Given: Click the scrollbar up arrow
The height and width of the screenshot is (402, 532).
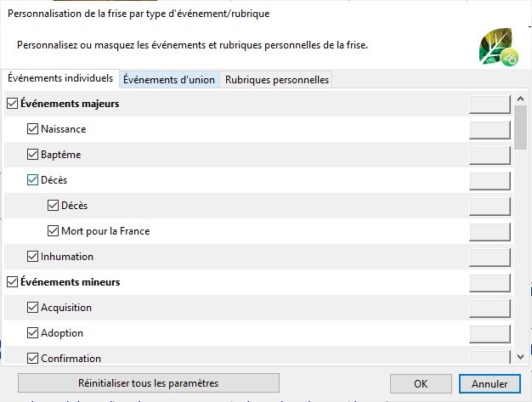Looking at the screenshot, I should tap(520, 99).
